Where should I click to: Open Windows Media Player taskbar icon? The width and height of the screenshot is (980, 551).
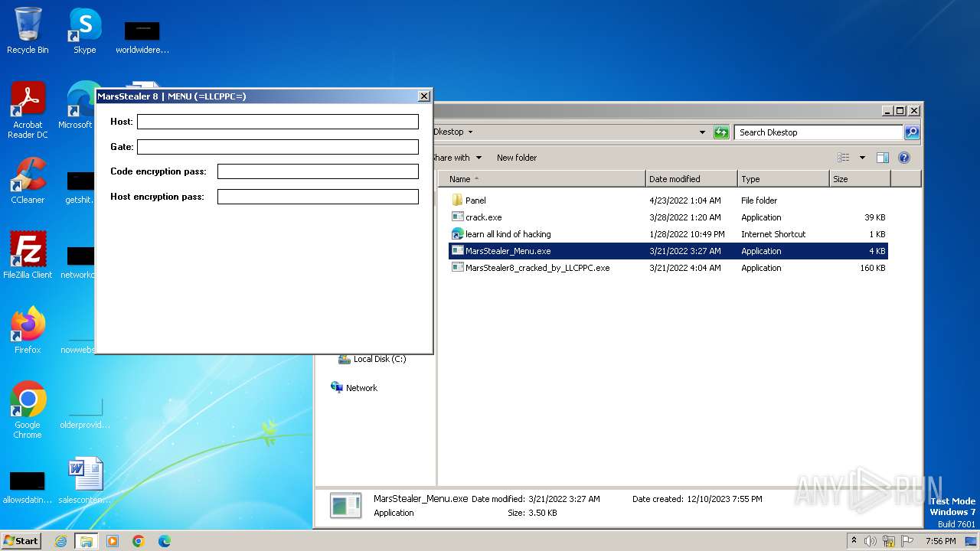click(x=113, y=541)
